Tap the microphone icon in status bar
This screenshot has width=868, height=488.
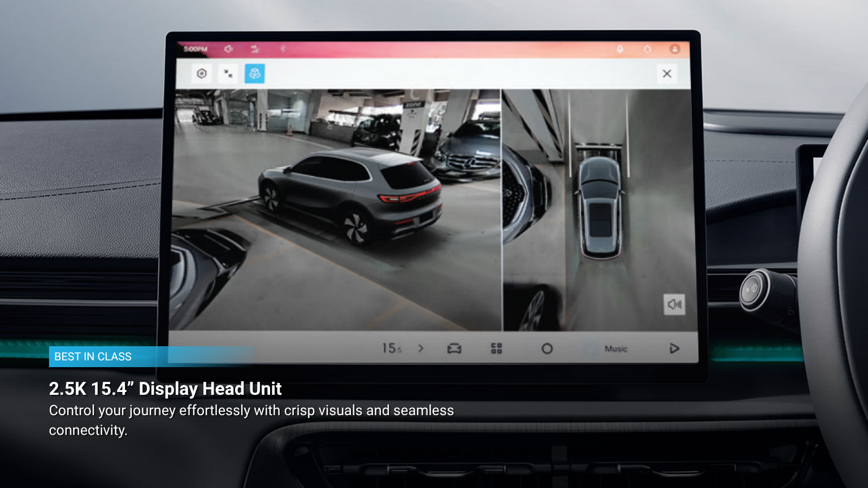coord(620,49)
